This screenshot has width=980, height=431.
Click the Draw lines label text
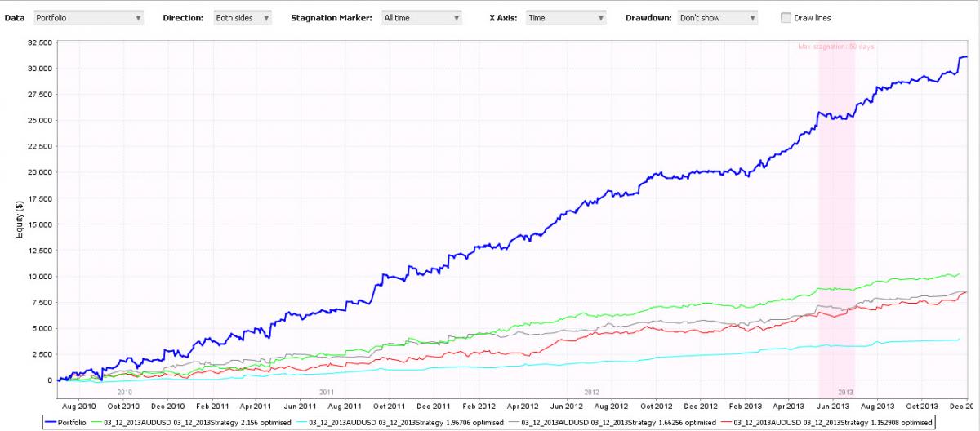(x=813, y=18)
